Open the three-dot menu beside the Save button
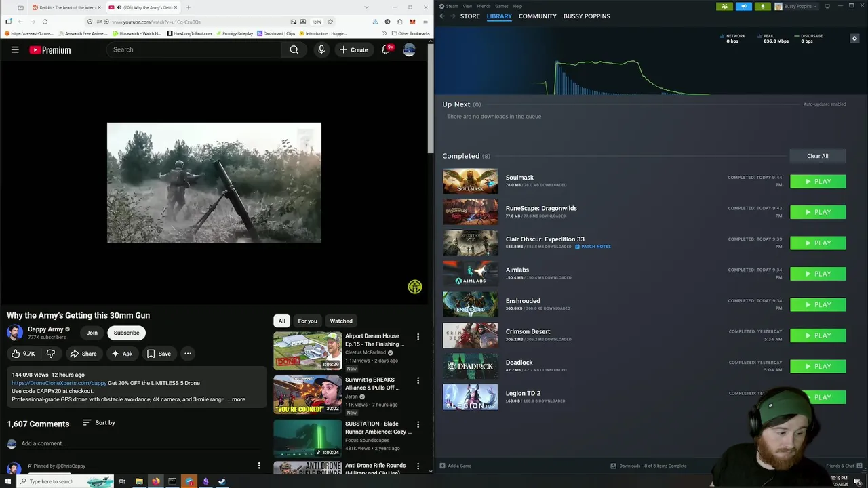868x488 pixels. point(188,354)
